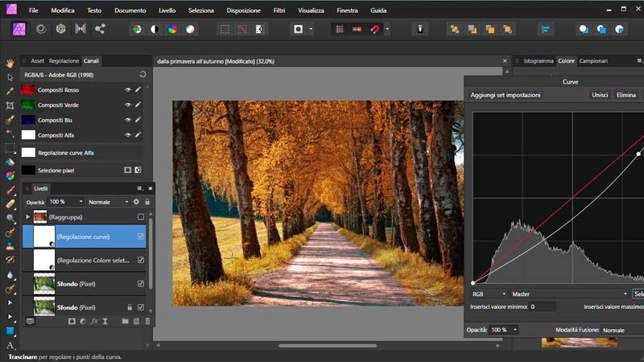Close the Livelli panel
The image size is (644, 362).
tap(151, 188)
